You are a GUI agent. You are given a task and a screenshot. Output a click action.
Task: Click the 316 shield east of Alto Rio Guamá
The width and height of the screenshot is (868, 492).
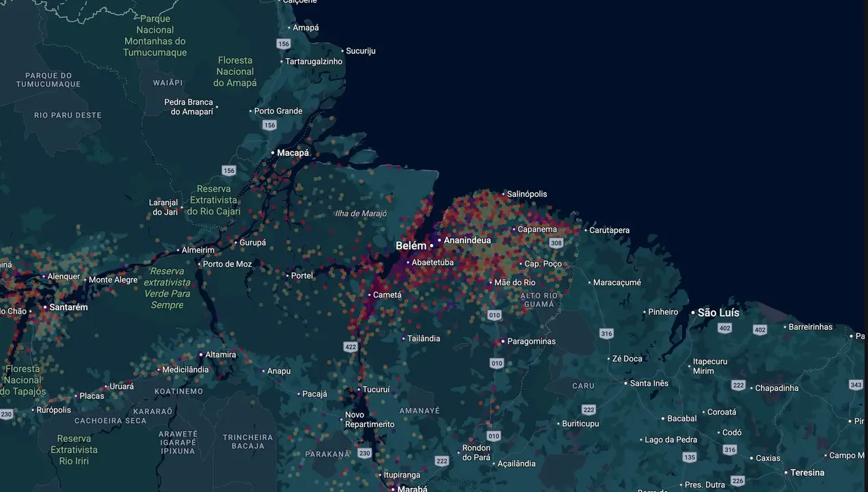click(x=606, y=333)
